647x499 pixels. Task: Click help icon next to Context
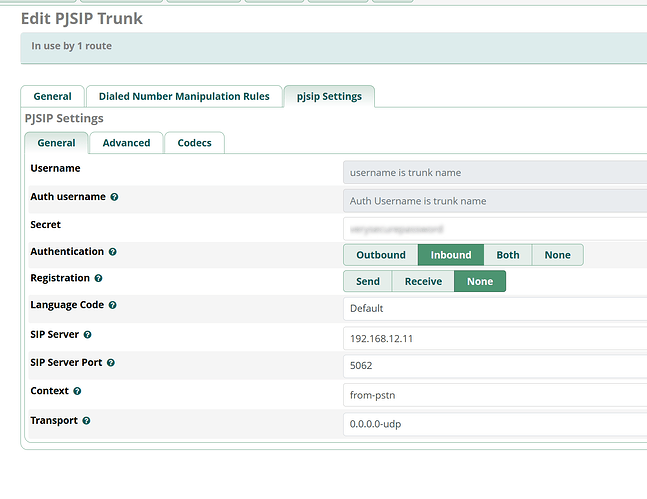coord(77,391)
